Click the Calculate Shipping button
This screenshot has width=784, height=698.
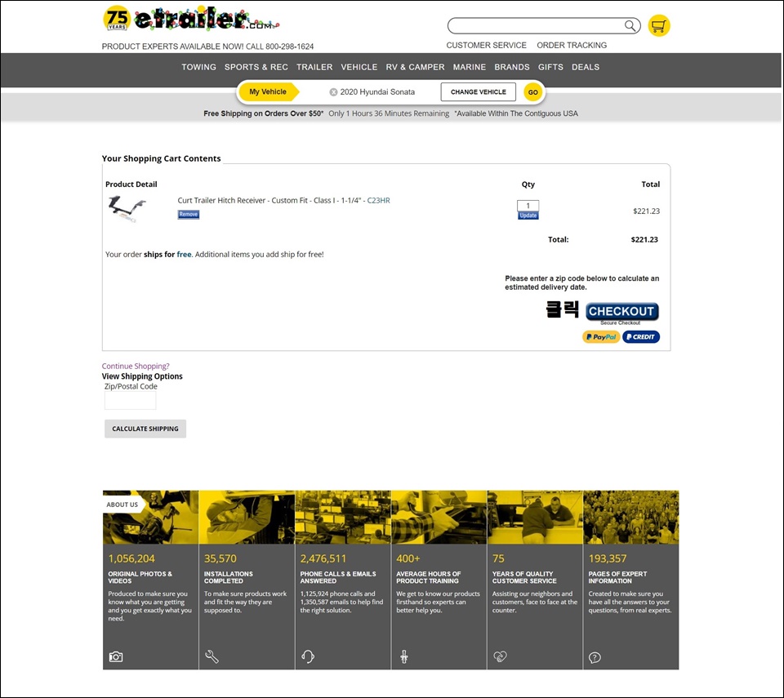click(x=145, y=429)
